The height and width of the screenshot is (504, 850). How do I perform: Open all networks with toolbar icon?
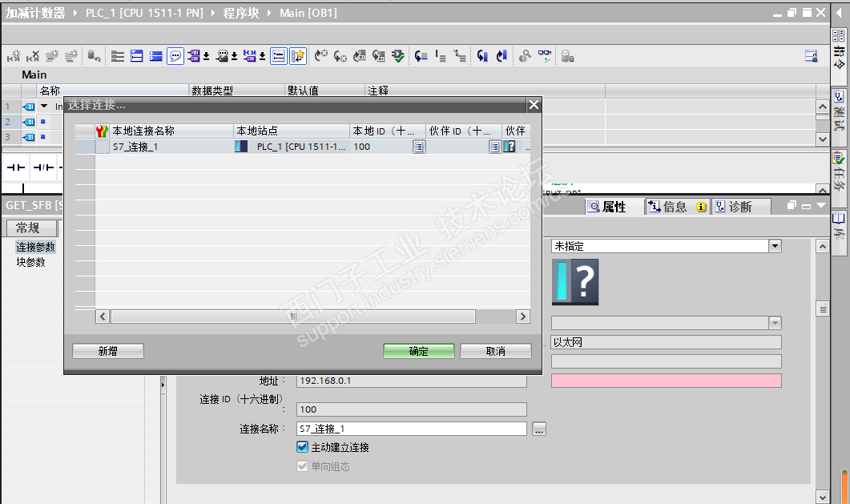click(137, 56)
